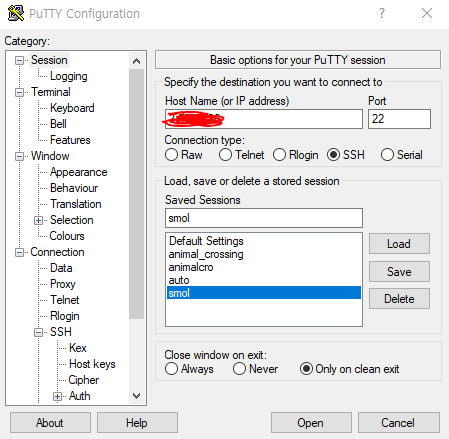Open the Features settings category

[x=70, y=140]
